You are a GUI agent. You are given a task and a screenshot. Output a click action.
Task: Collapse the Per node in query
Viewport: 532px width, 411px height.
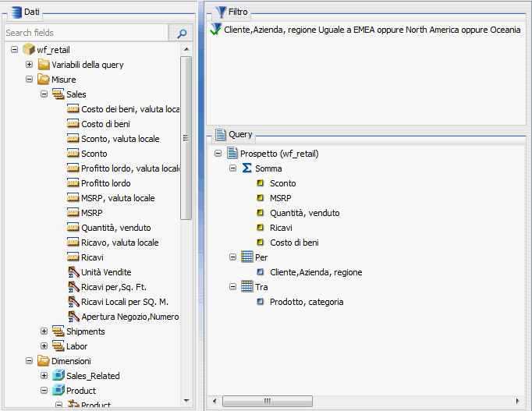pos(232,257)
